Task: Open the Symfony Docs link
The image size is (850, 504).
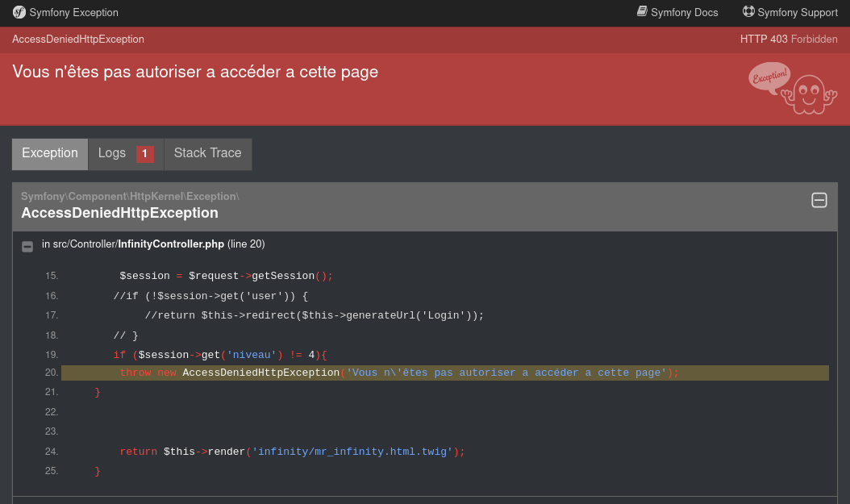Action: point(685,12)
